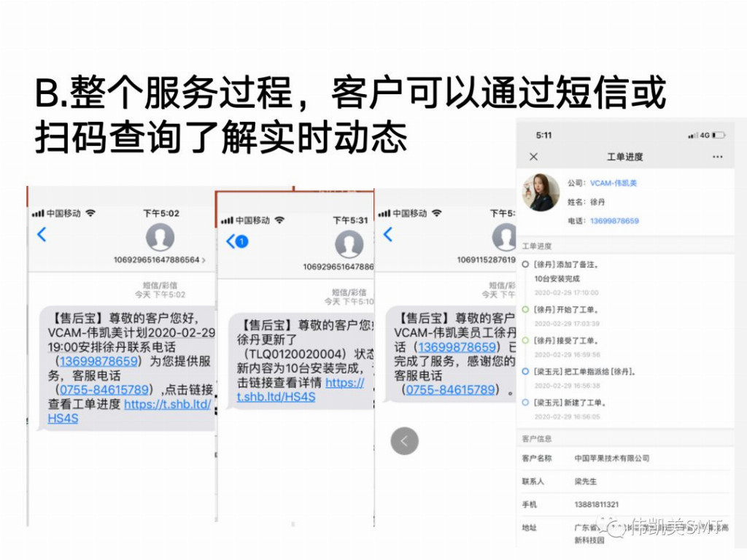Tap the contact avatar in the 5:31 message screen
This screenshot has height=560, width=747.
pos(349,244)
